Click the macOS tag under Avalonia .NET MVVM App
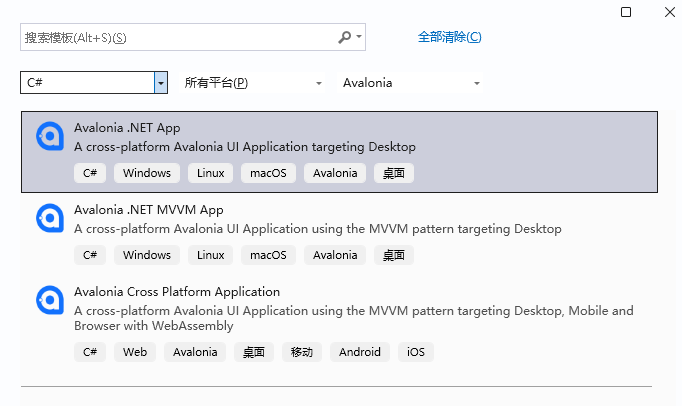This screenshot has width=682, height=406. click(x=268, y=255)
